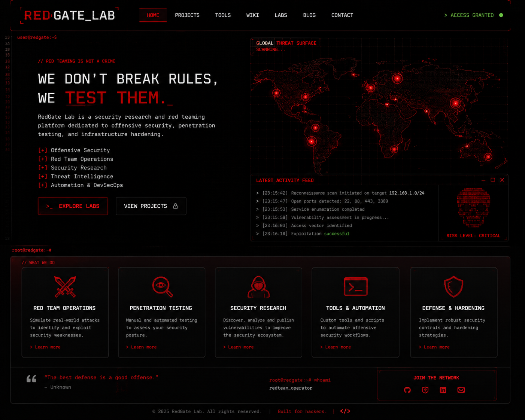This screenshot has height=420, width=525.
Task: Follow Learn more under Penetration Testing
Action: tap(142, 347)
